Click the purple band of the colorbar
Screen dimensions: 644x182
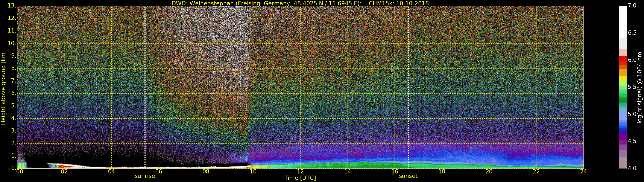[623, 137]
